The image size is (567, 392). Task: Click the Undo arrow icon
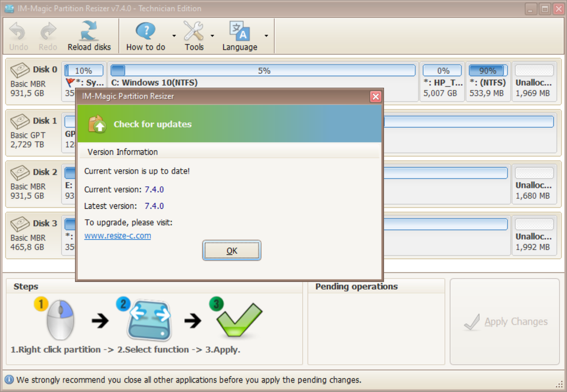tap(17, 31)
